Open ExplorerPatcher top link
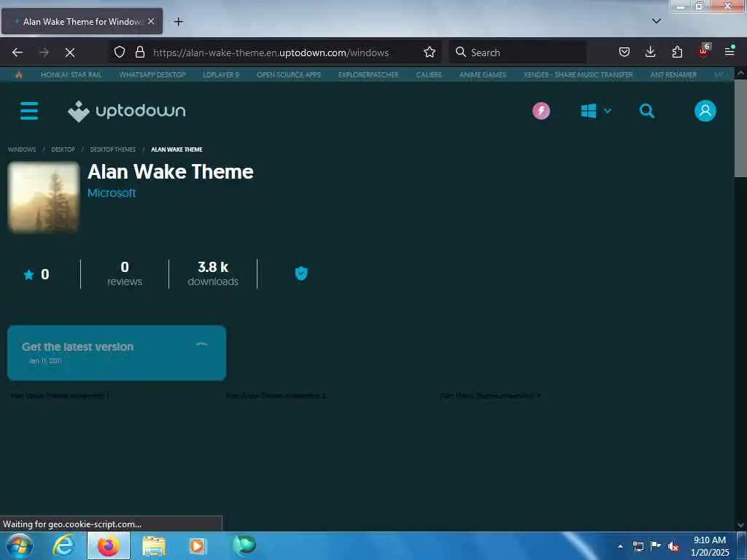The height and width of the screenshot is (560, 747). 368,75
